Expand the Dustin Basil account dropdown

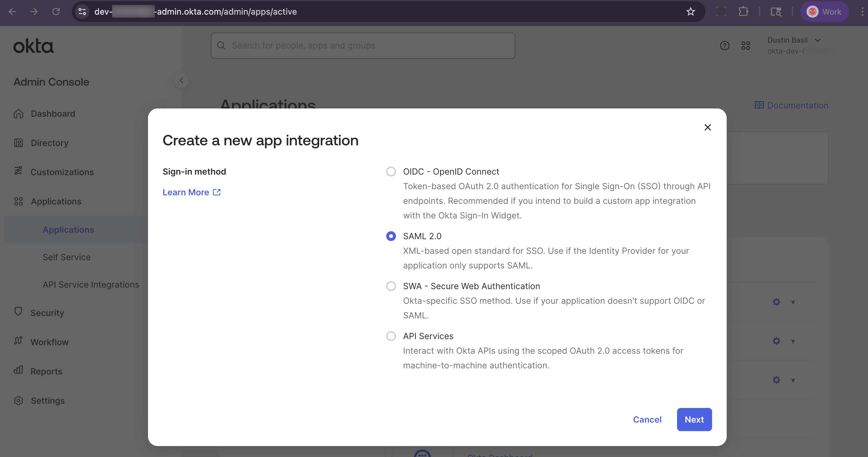point(818,40)
